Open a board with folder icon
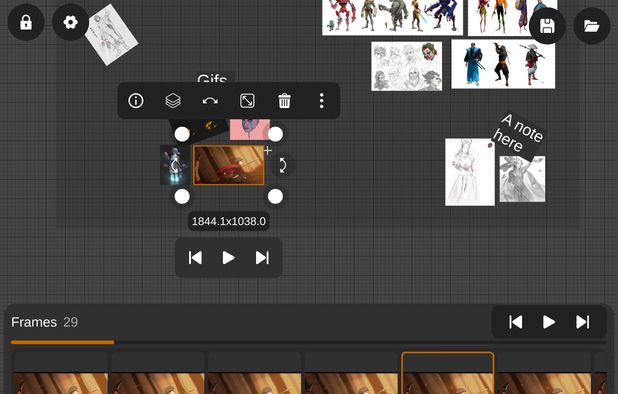This screenshot has width=618, height=394. [x=592, y=26]
